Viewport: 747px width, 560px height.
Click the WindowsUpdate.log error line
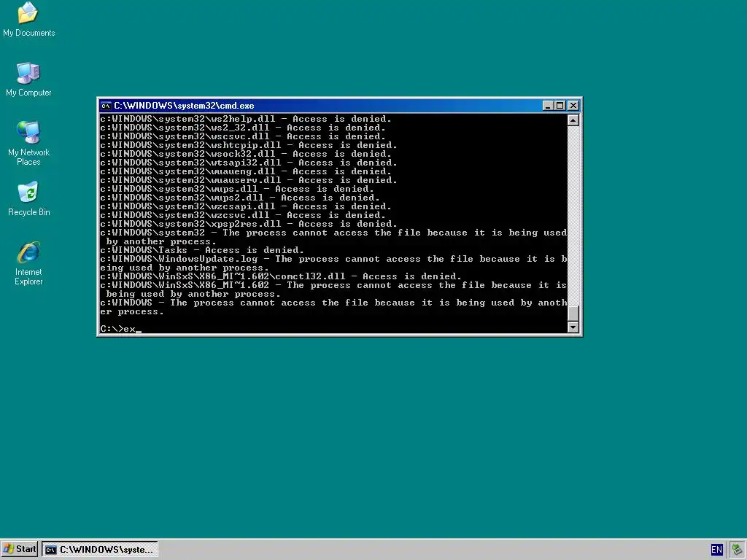tap(333, 263)
